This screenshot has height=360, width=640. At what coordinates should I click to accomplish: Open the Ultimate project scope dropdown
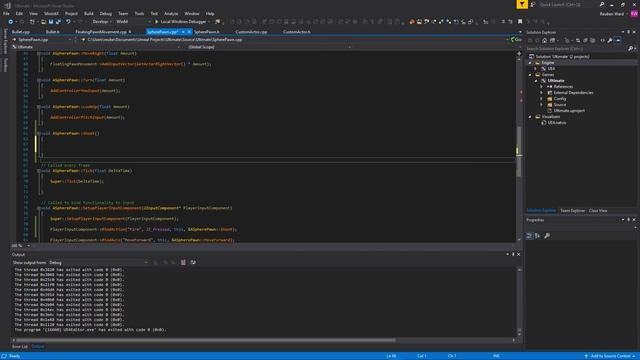click(x=96, y=47)
